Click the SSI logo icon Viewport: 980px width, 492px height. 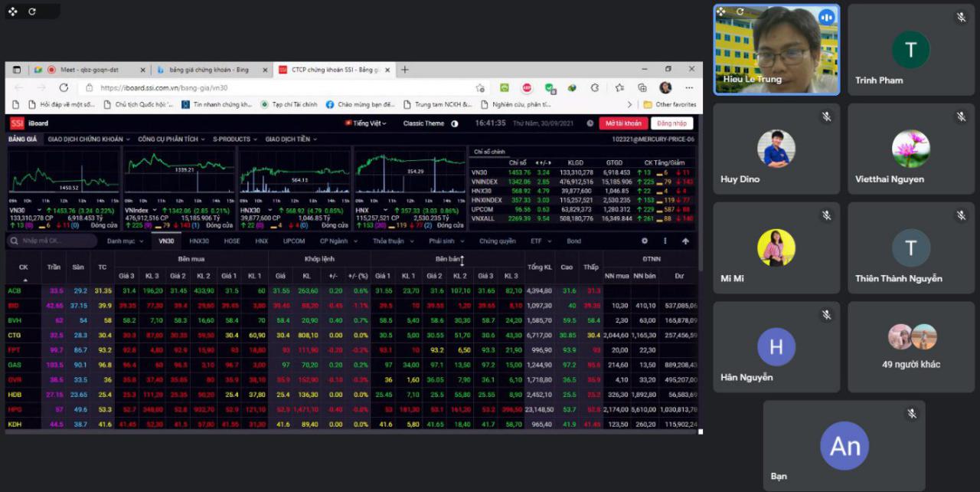(17, 123)
